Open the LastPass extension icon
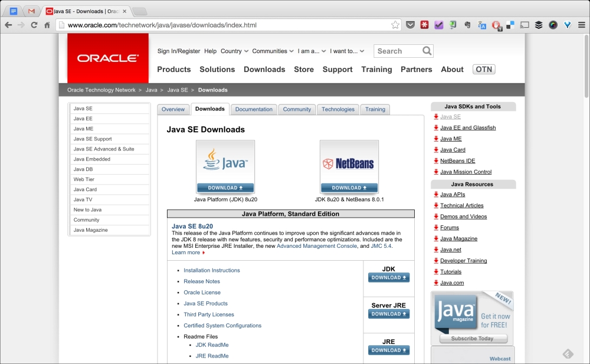The height and width of the screenshot is (364, 590). pos(424,25)
